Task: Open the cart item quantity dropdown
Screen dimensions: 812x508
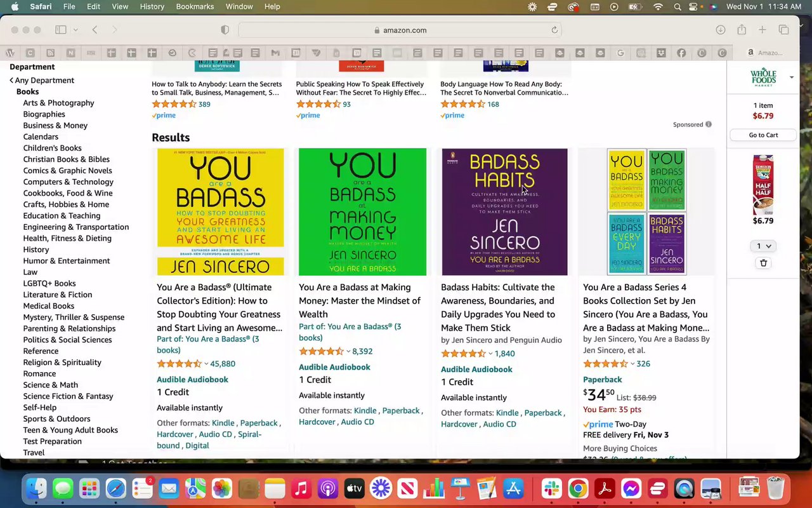Action: tap(763, 246)
